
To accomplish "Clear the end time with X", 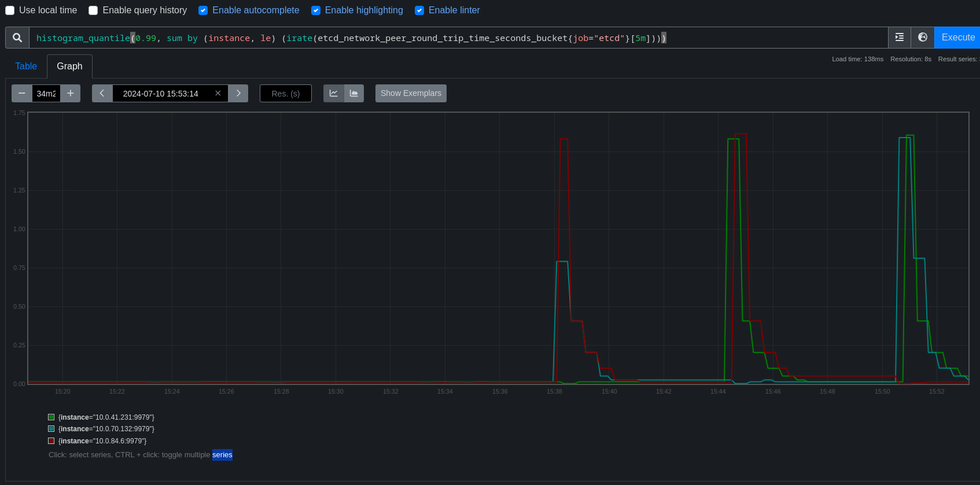I will (x=218, y=94).
